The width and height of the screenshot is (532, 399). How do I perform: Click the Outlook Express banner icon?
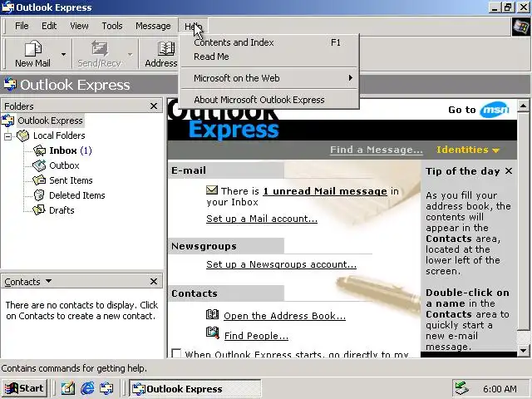(10, 85)
